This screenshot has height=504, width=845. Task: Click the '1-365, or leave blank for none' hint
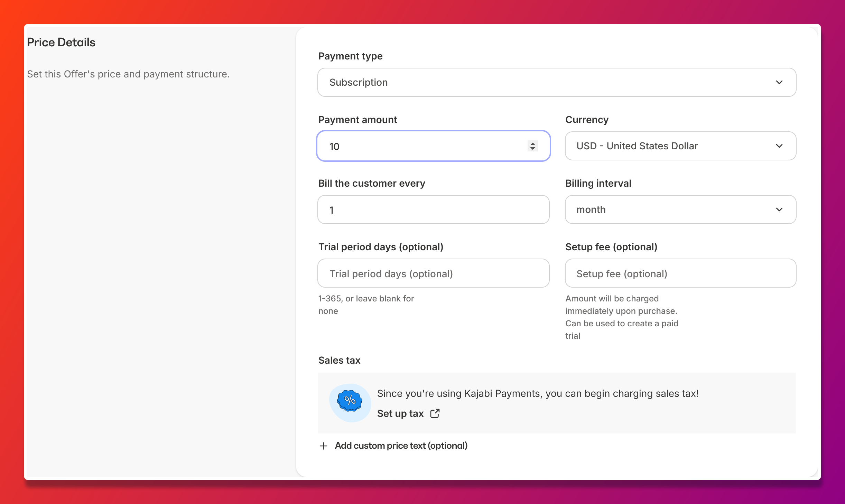click(366, 305)
